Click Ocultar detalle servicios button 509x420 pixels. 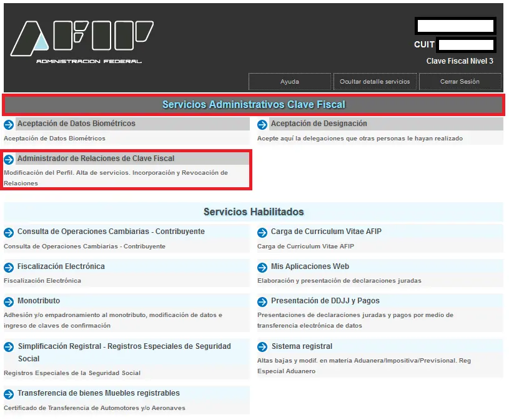click(375, 81)
